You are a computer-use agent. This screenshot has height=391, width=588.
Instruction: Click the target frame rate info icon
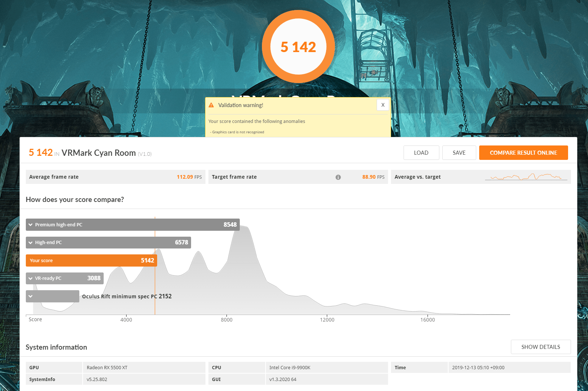click(x=338, y=177)
